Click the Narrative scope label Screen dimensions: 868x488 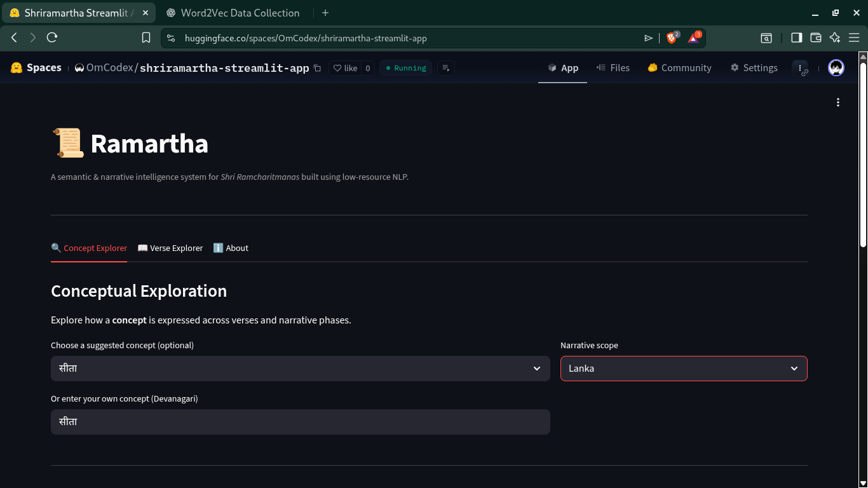tap(589, 346)
